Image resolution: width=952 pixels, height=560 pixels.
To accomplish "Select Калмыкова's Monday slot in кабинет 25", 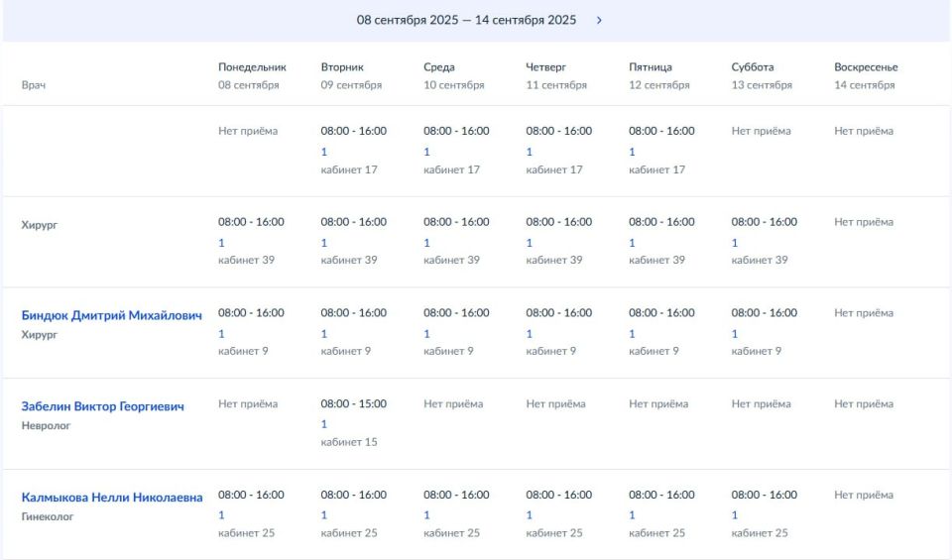I will coord(221,515).
